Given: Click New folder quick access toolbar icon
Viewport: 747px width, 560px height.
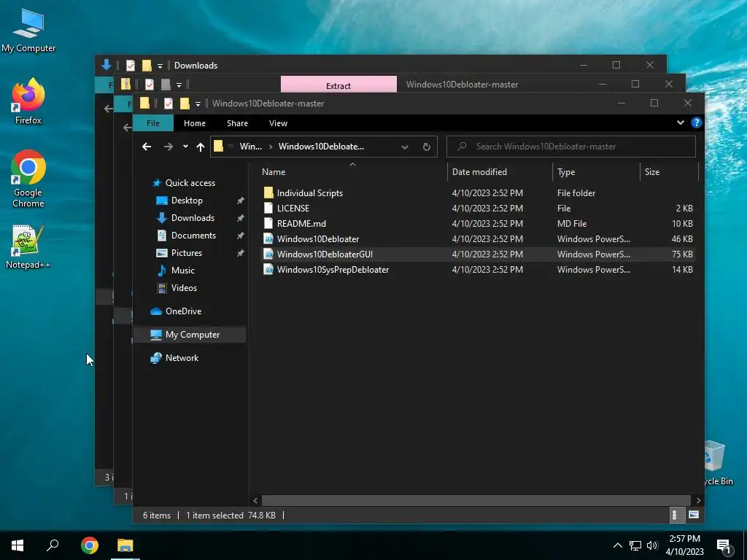Looking at the screenshot, I should tap(185, 104).
